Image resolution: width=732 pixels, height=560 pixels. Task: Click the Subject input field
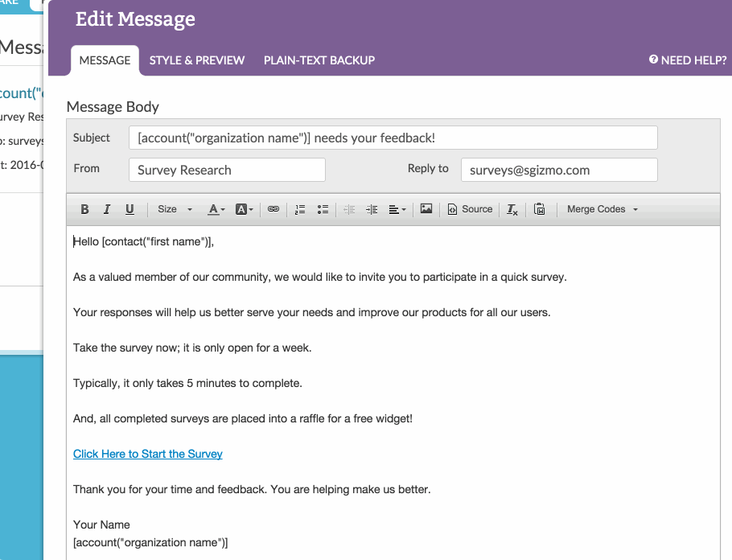(393, 138)
